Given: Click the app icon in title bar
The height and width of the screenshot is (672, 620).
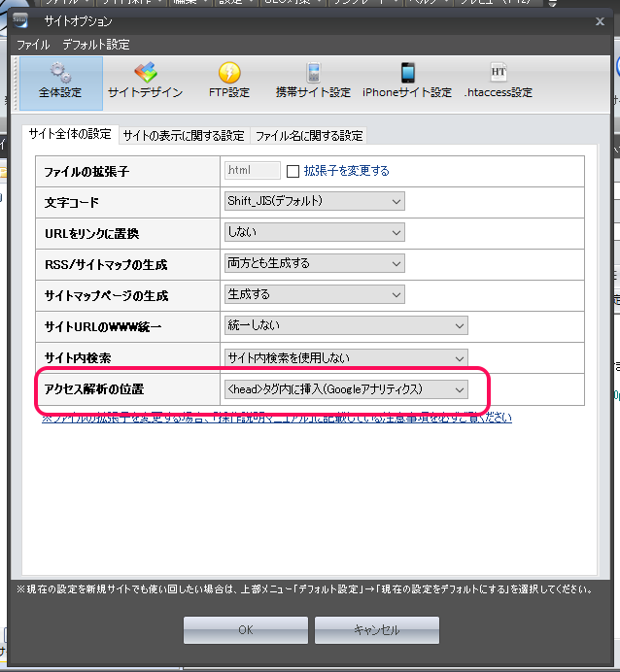Looking at the screenshot, I should (19, 21).
